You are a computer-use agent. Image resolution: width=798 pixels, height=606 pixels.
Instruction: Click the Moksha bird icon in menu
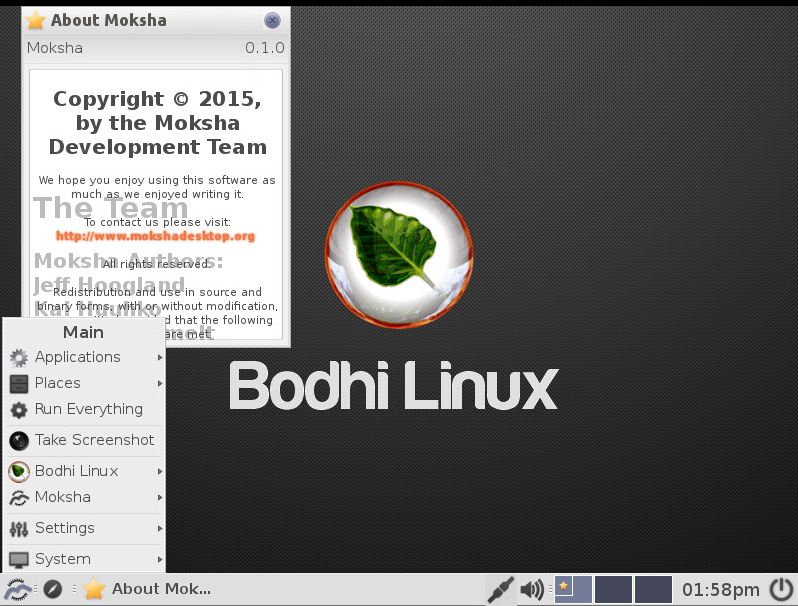pos(19,498)
